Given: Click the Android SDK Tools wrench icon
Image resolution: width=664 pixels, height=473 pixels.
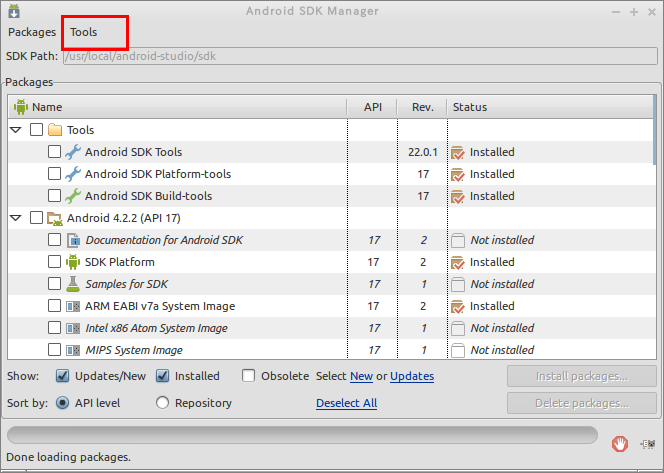Looking at the screenshot, I should 73,152.
